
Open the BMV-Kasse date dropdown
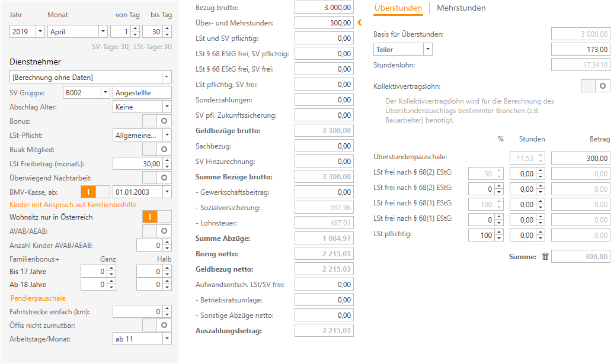point(167,192)
